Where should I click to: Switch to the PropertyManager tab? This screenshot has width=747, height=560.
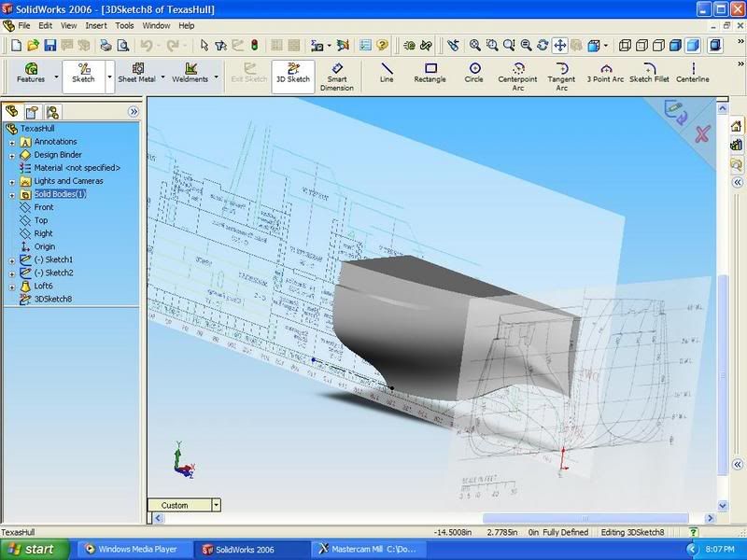32,112
